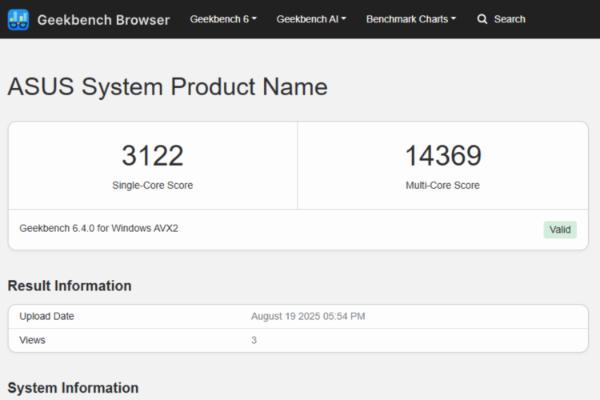The width and height of the screenshot is (600, 400).
Task: Open the Search link in navbar
Action: [x=509, y=19]
